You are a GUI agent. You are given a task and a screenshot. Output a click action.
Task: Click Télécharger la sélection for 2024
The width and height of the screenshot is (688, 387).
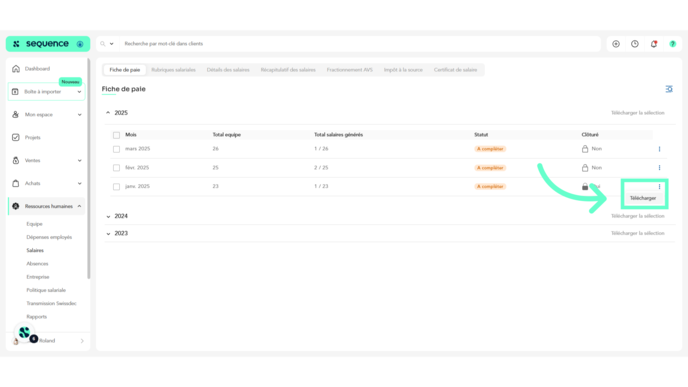(x=638, y=216)
